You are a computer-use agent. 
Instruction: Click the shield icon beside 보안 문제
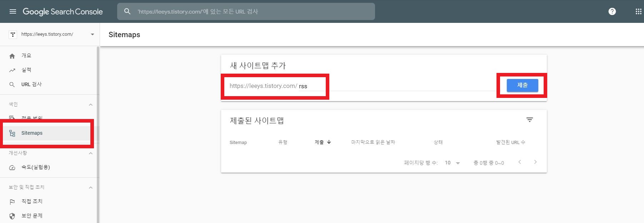(x=12, y=216)
